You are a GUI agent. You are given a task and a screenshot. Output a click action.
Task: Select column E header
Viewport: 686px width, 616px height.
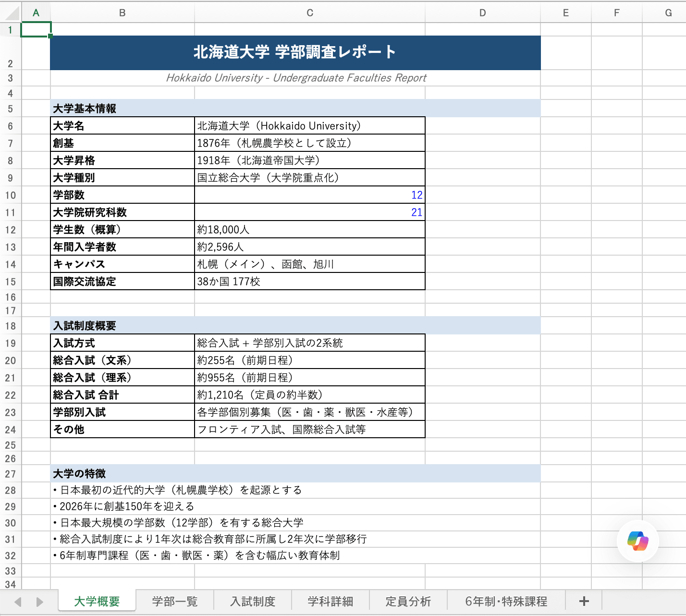point(566,13)
